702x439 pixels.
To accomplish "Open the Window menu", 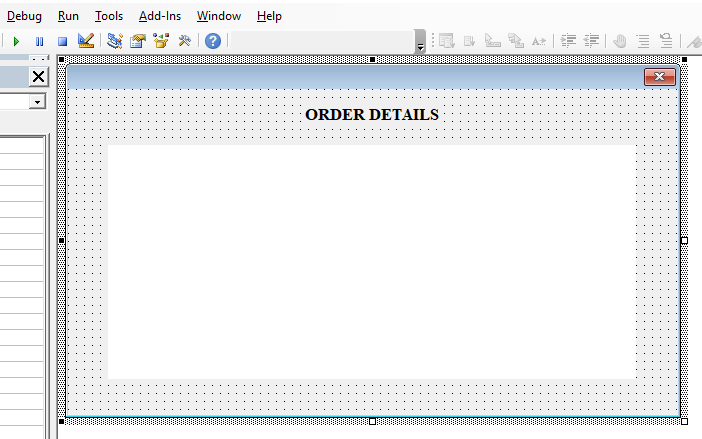I will (x=219, y=16).
